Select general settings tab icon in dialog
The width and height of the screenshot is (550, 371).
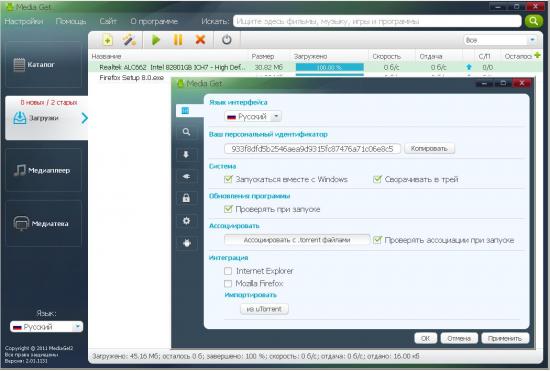click(185, 111)
